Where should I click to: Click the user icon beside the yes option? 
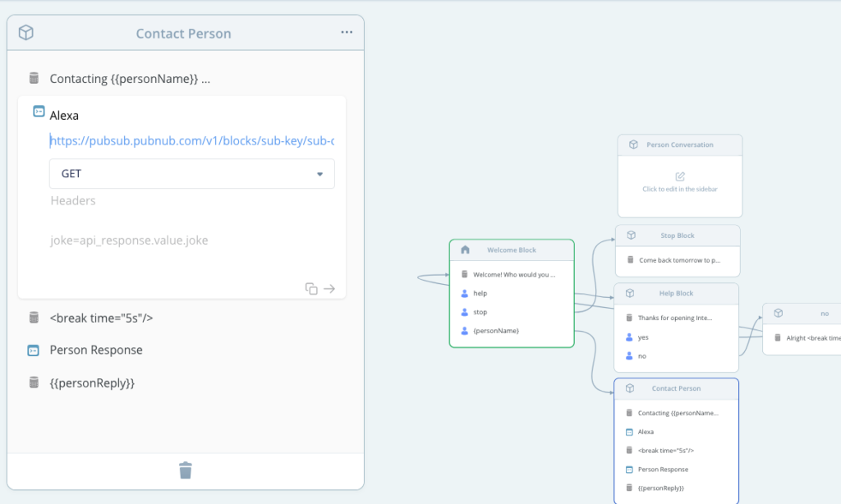[x=628, y=337]
